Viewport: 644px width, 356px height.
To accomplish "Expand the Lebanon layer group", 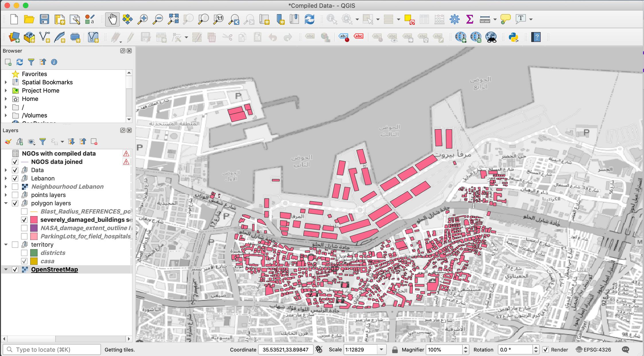I will pos(6,178).
